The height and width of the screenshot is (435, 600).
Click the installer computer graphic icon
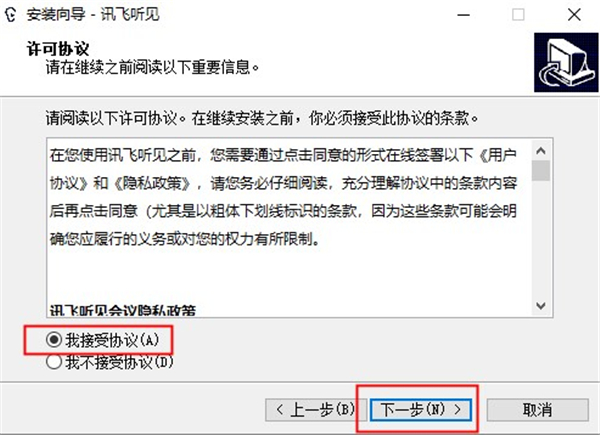566,62
